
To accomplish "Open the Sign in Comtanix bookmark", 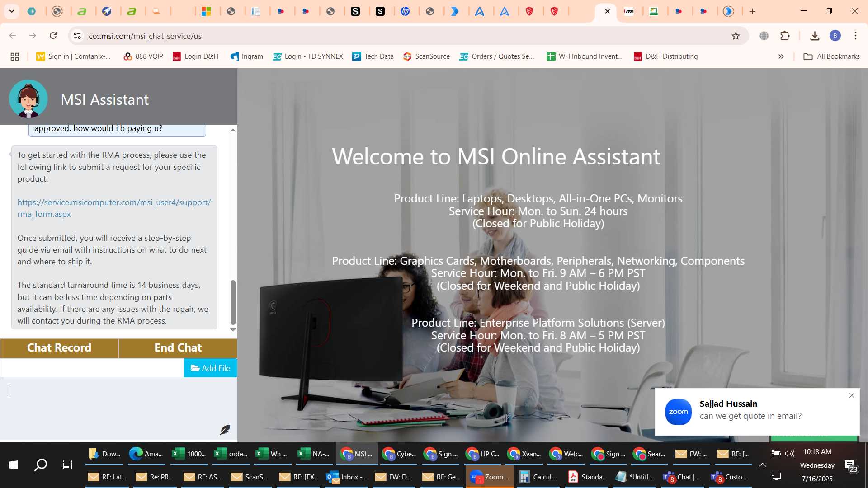I will pos(74,56).
